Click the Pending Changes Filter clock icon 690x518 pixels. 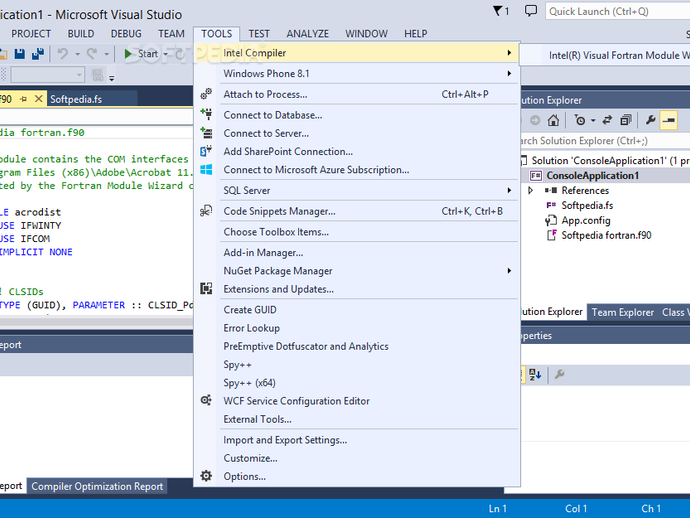click(x=580, y=120)
